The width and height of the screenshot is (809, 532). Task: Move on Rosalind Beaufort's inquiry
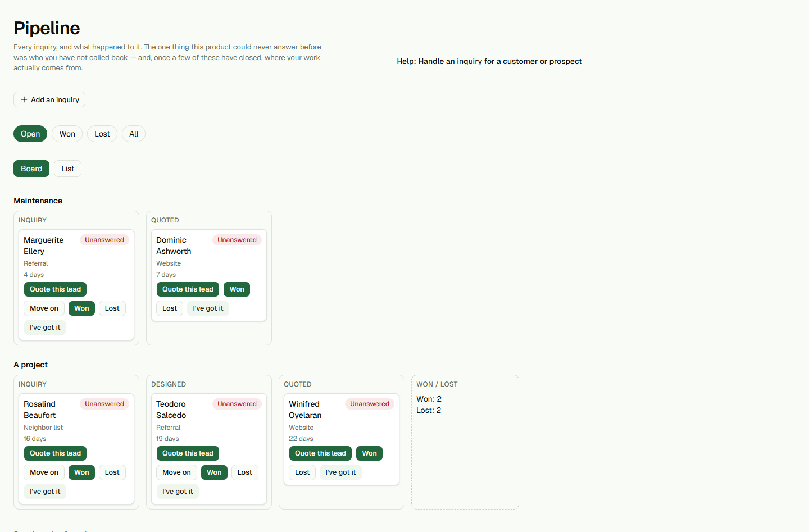coord(44,472)
